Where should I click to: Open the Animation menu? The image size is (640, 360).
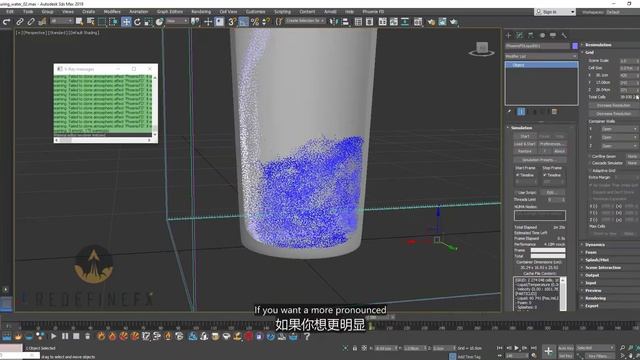tap(138, 11)
